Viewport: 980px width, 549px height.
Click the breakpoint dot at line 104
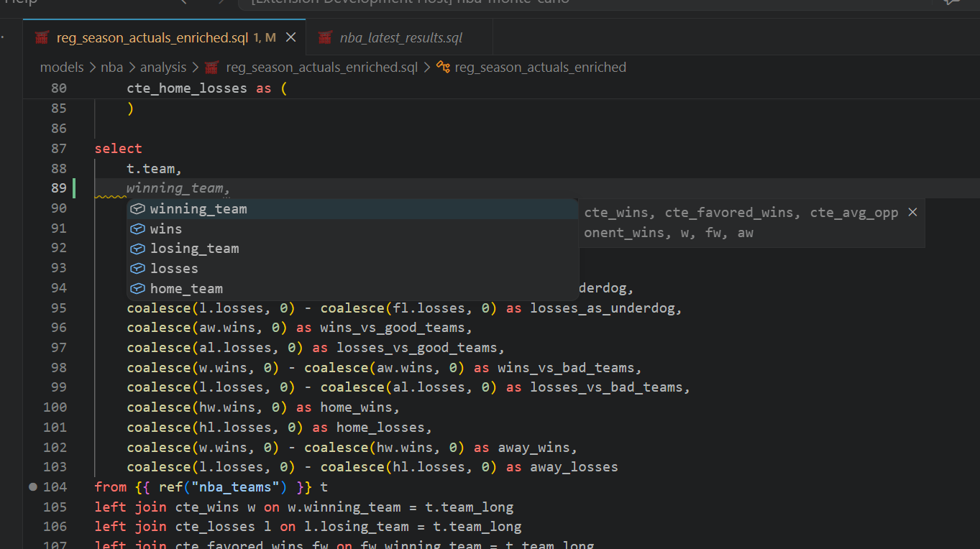[32, 487]
